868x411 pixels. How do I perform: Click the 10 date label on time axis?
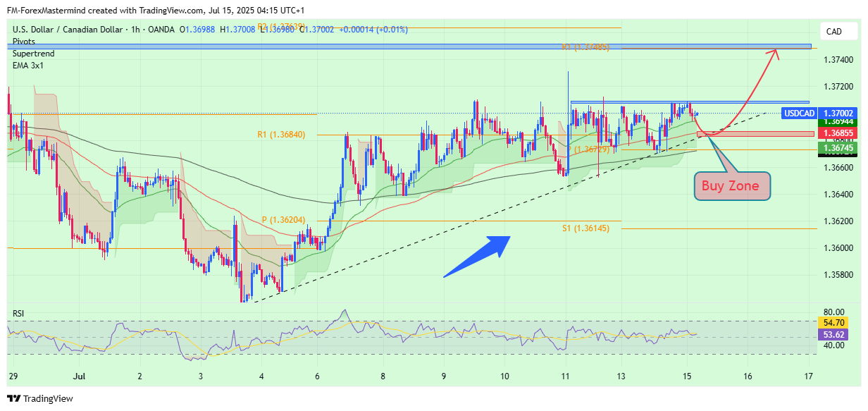505,376
